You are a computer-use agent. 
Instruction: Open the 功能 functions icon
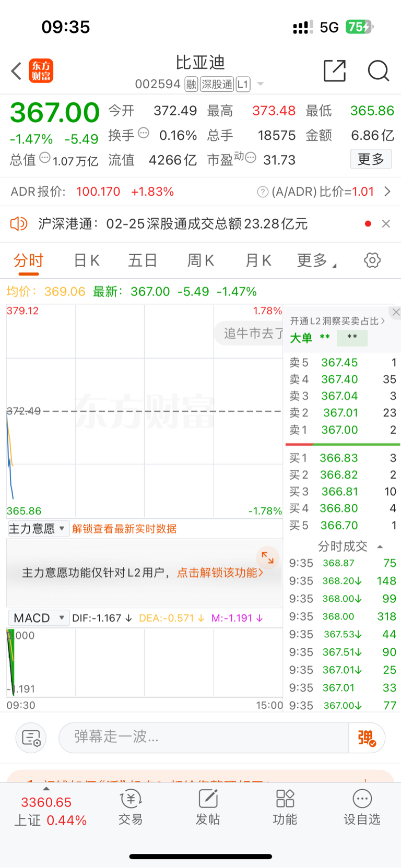pos(285,807)
